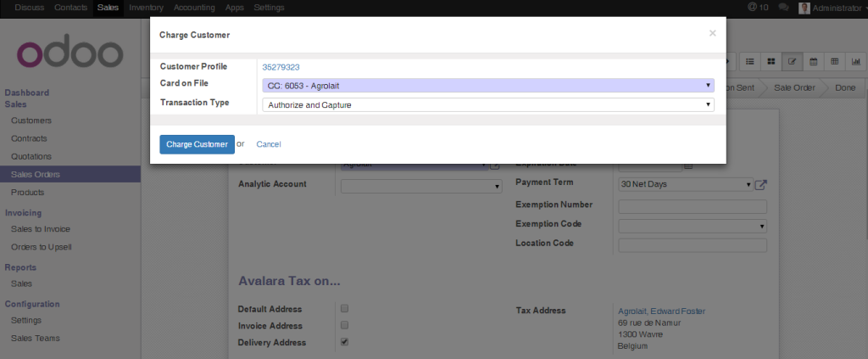This screenshot has width=868, height=359.
Task: Go to Customers in sidebar
Action: (x=31, y=121)
